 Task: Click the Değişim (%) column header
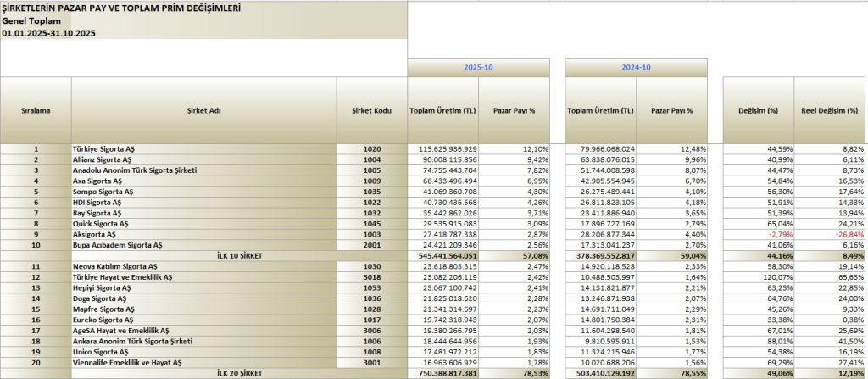click(758, 110)
